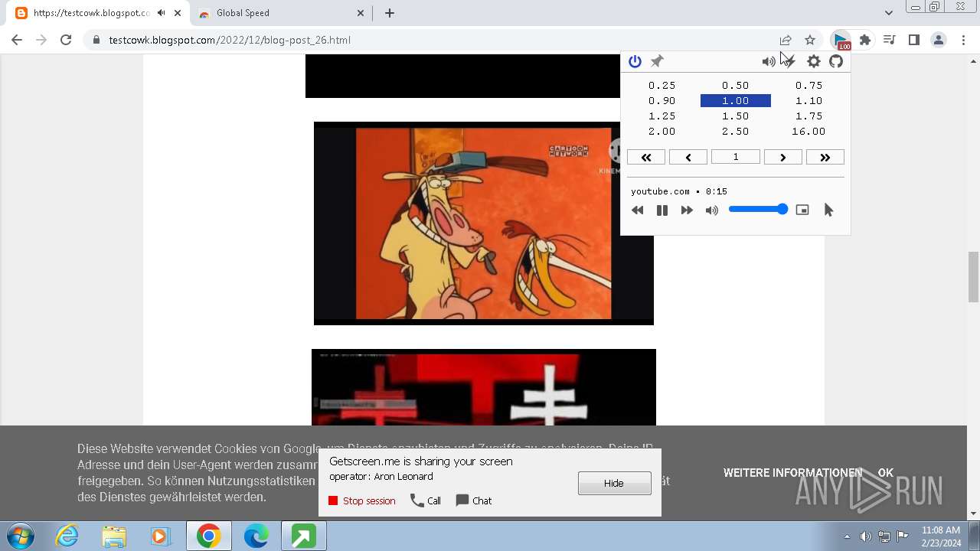Mute media via speaker icon beside slider
Screen dimensions: 980x551
point(712,210)
